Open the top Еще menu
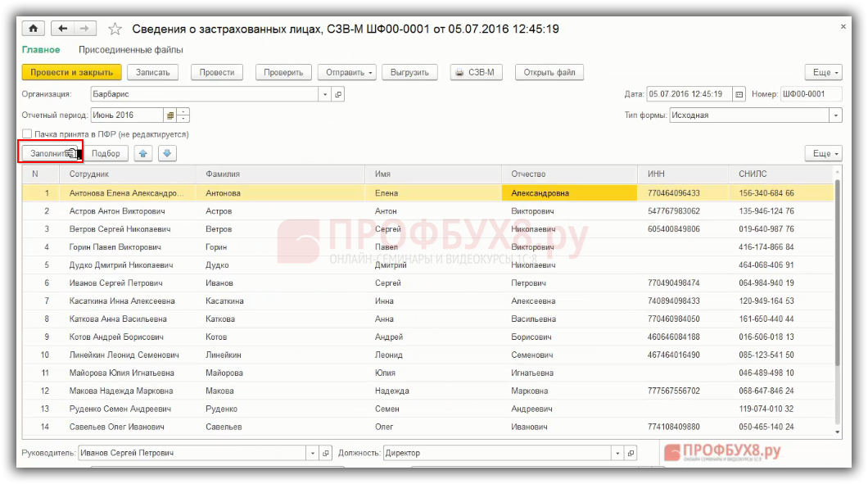The width and height of the screenshot is (868, 484). tap(823, 72)
